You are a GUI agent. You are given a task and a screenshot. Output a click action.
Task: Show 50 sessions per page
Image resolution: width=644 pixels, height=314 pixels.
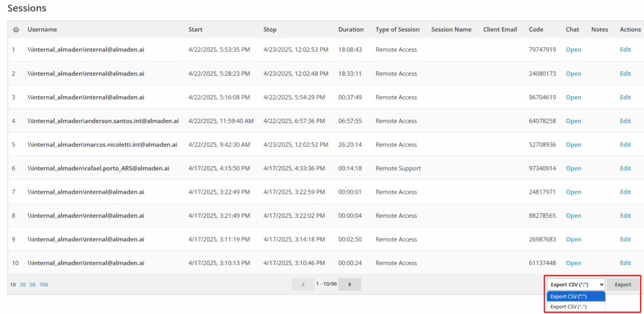click(33, 284)
